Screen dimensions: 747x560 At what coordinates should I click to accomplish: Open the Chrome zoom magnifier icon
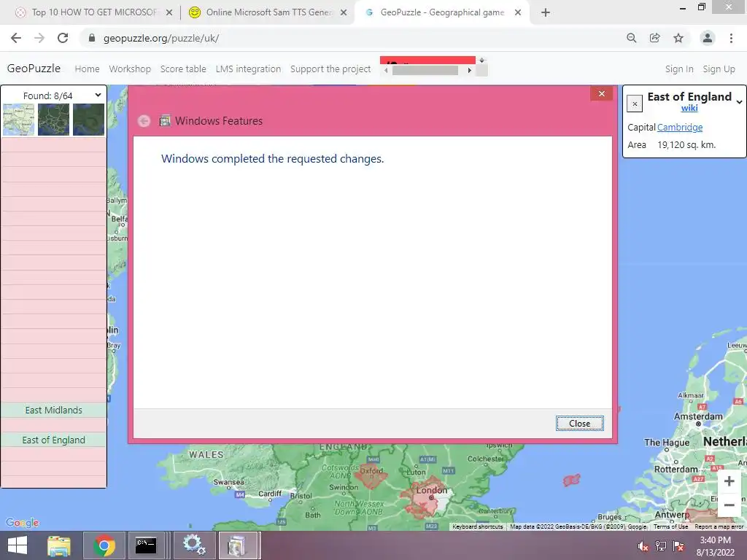pyautogui.click(x=631, y=38)
